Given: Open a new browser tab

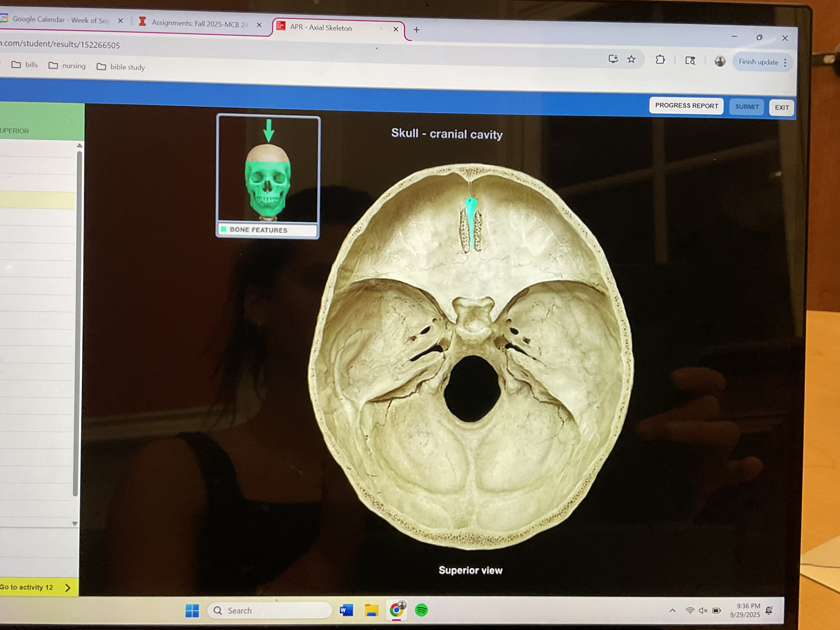Looking at the screenshot, I should [x=416, y=30].
